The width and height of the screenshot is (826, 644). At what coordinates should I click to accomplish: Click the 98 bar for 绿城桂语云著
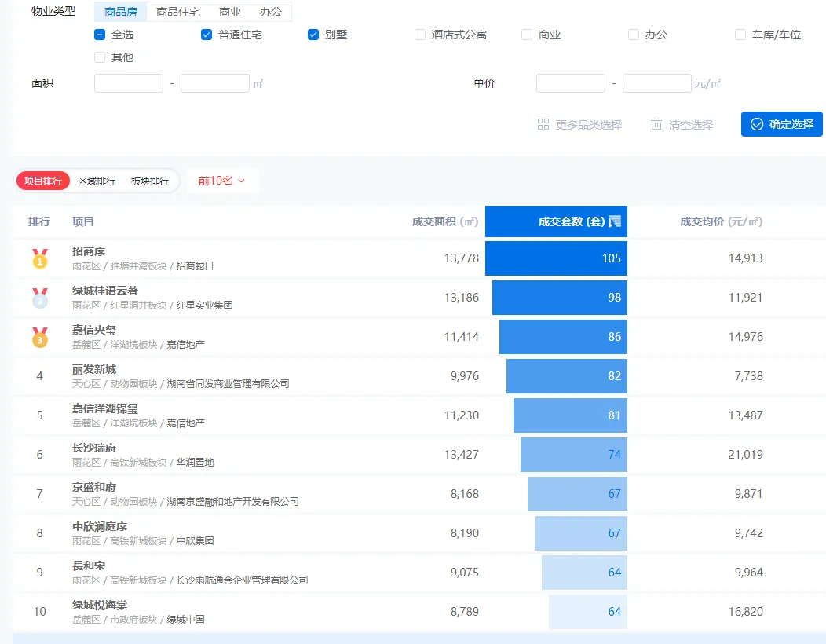tap(560, 298)
